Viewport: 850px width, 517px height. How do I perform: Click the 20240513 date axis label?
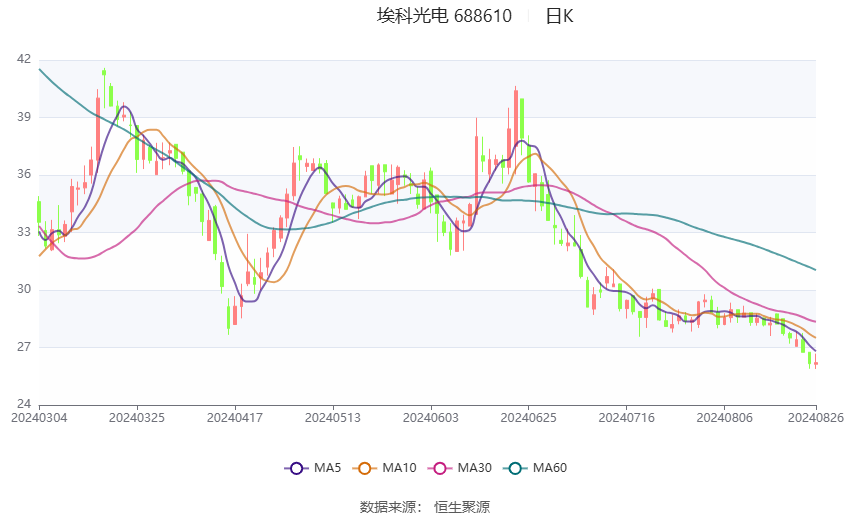pyautogui.click(x=333, y=418)
